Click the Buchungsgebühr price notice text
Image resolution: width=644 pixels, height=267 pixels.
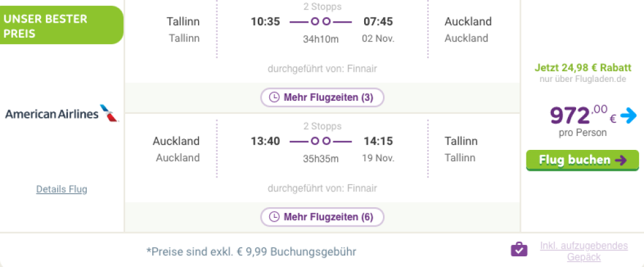(x=252, y=252)
